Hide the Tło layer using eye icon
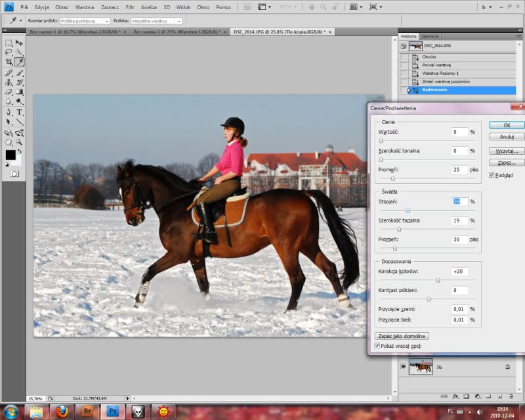This screenshot has height=420, width=525. (x=403, y=367)
